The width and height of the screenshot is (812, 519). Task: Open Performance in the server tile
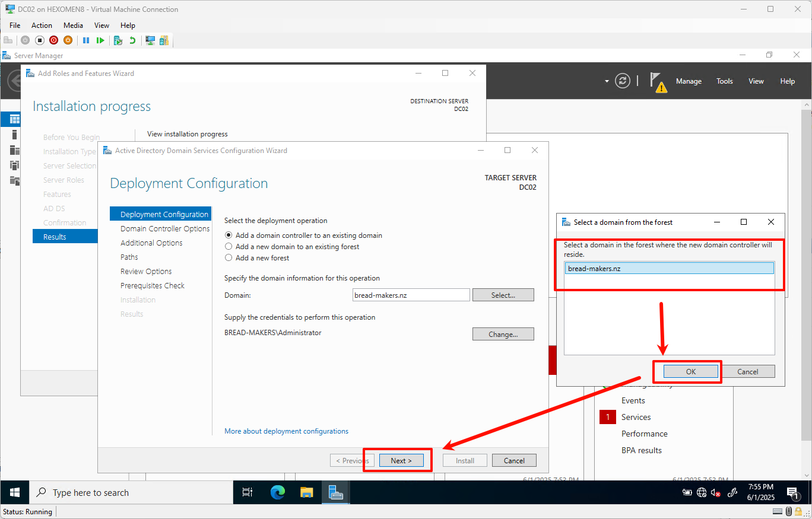[x=644, y=434]
